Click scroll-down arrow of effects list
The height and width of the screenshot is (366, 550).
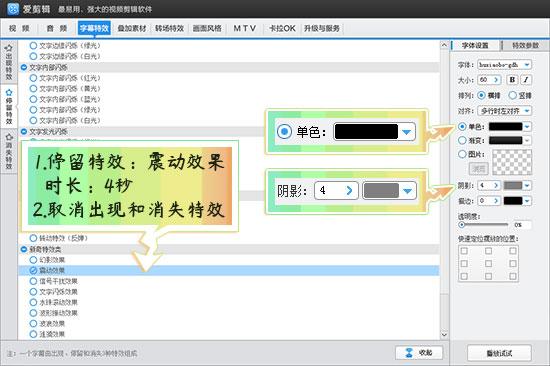[444, 334]
